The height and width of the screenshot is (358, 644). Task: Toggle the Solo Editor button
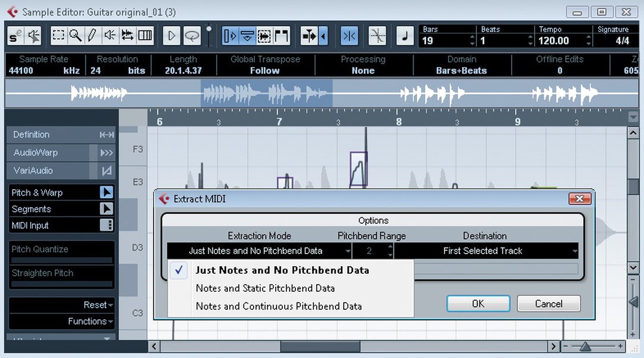15,36
